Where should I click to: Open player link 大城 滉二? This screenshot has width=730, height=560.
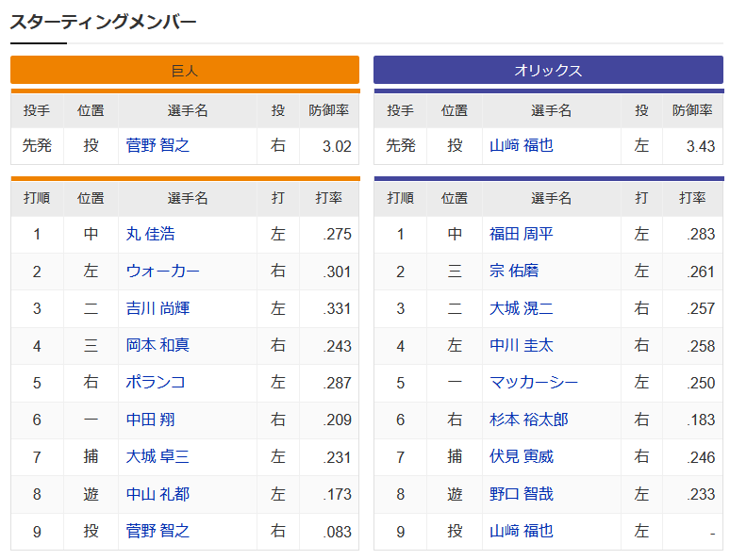point(522,308)
